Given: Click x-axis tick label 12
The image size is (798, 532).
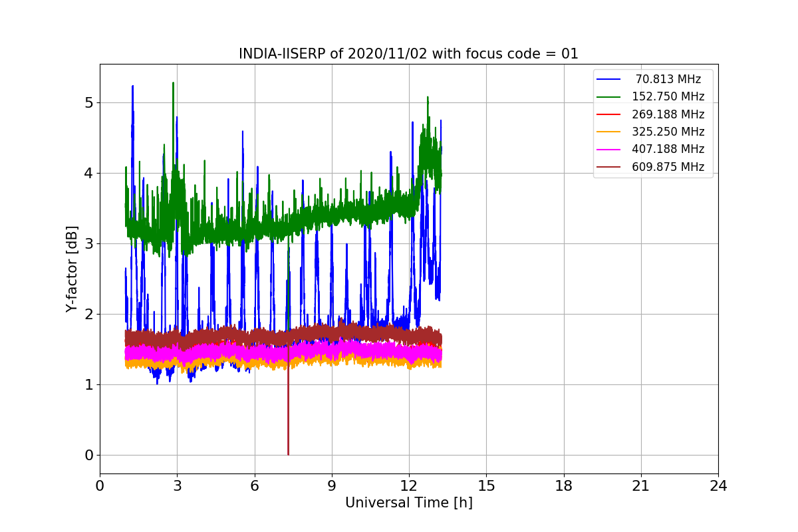Looking at the screenshot, I should (409, 485).
